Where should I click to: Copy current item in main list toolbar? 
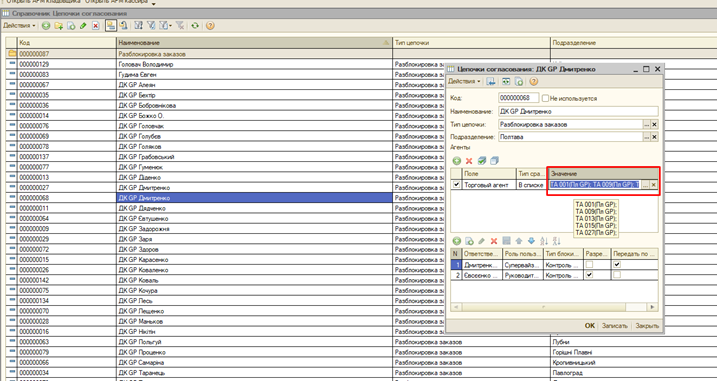[x=71, y=26]
